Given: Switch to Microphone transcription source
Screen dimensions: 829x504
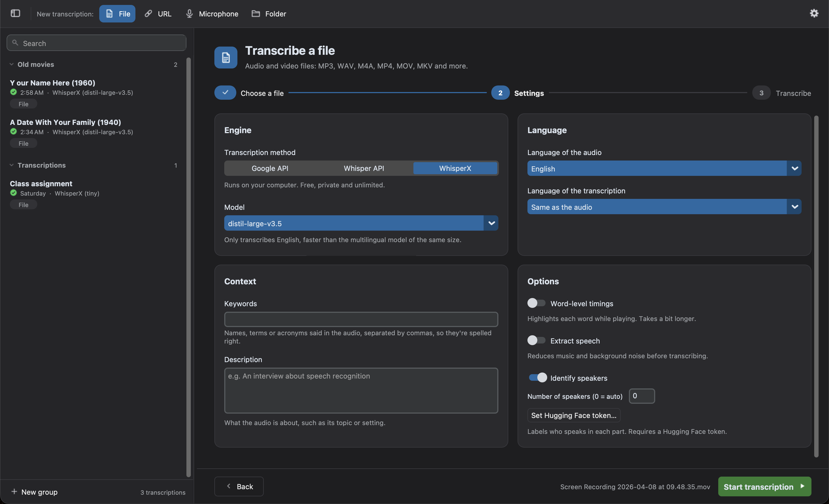Looking at the screenshot, I should pos(212,13).
